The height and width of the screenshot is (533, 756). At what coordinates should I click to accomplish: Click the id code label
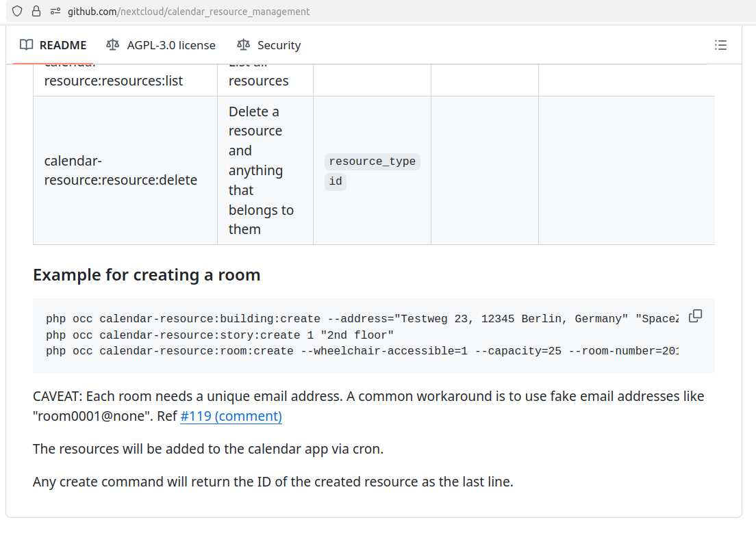click(336, 181)
